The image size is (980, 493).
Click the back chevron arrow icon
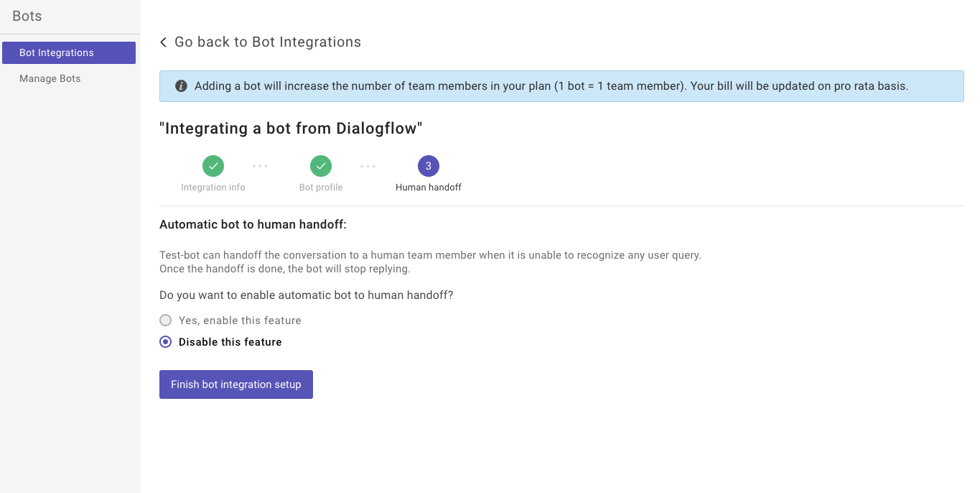coord(164,42)
